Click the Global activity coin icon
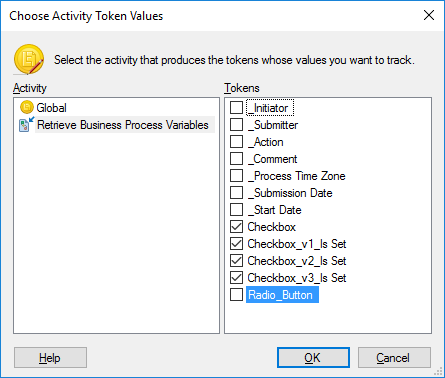 (x=27, y=108)
